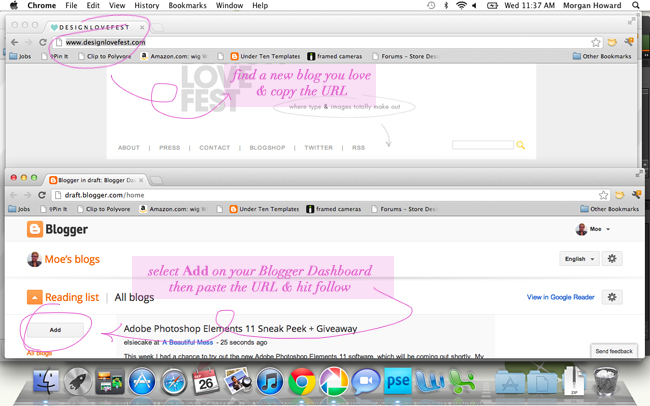Image resolution: width=650 pixels, height=406 pixels.
Task: Open the App Store dock icon
Action: (x=142, y=381)
